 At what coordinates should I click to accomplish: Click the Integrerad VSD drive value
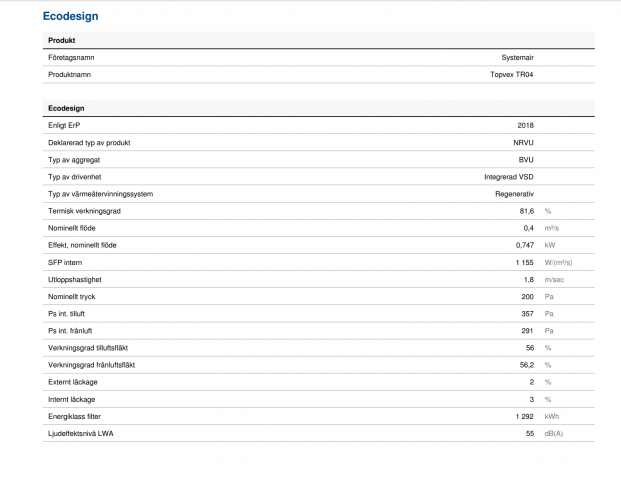pyautogui.click(x=502, y=176)
